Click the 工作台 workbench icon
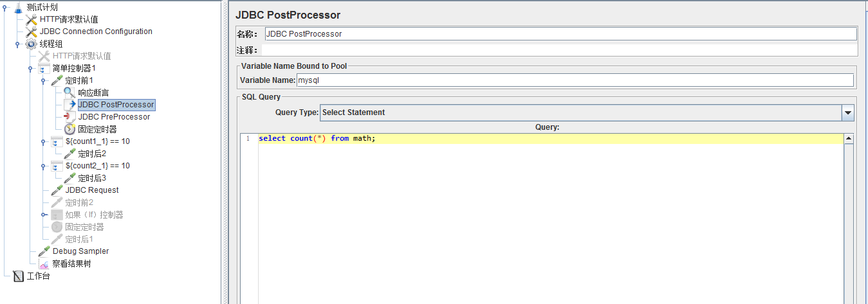This screenshot has width=868, height=304. coord(18,276)
